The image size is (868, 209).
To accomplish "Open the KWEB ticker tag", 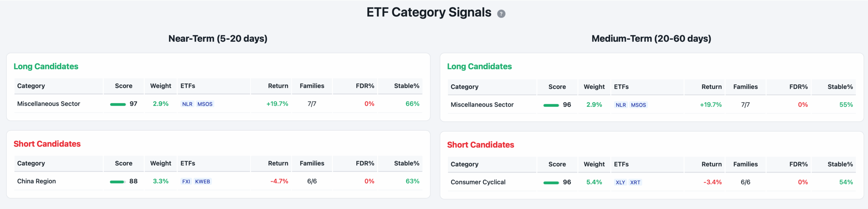I will pos(202,182).
